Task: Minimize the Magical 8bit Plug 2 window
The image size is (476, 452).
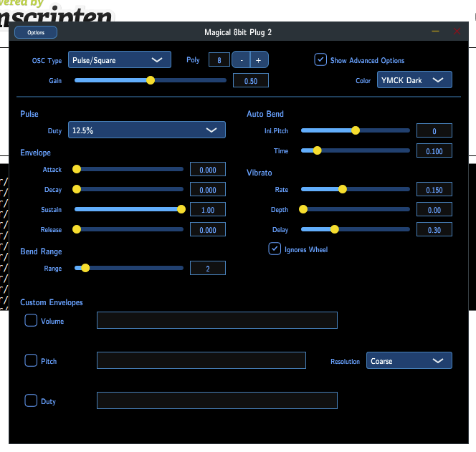Action: 435,32
